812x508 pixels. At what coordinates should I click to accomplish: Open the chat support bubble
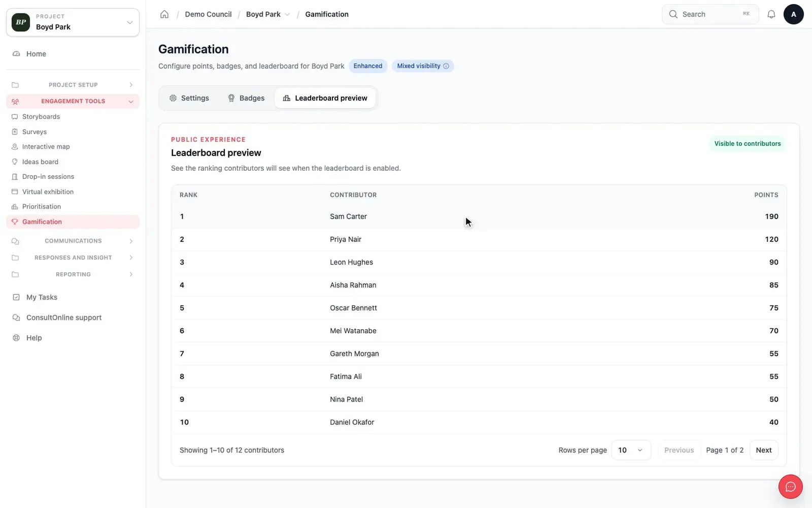click(x=791, y=487)
